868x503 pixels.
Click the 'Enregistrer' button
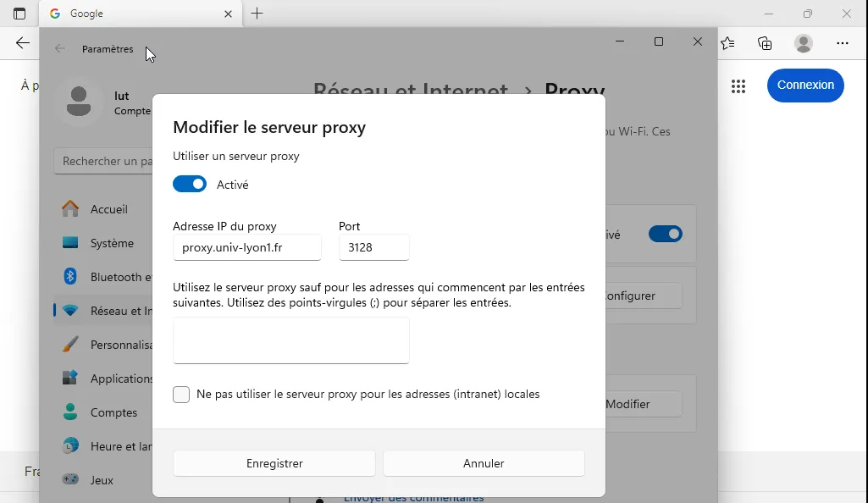click(274, 463)
